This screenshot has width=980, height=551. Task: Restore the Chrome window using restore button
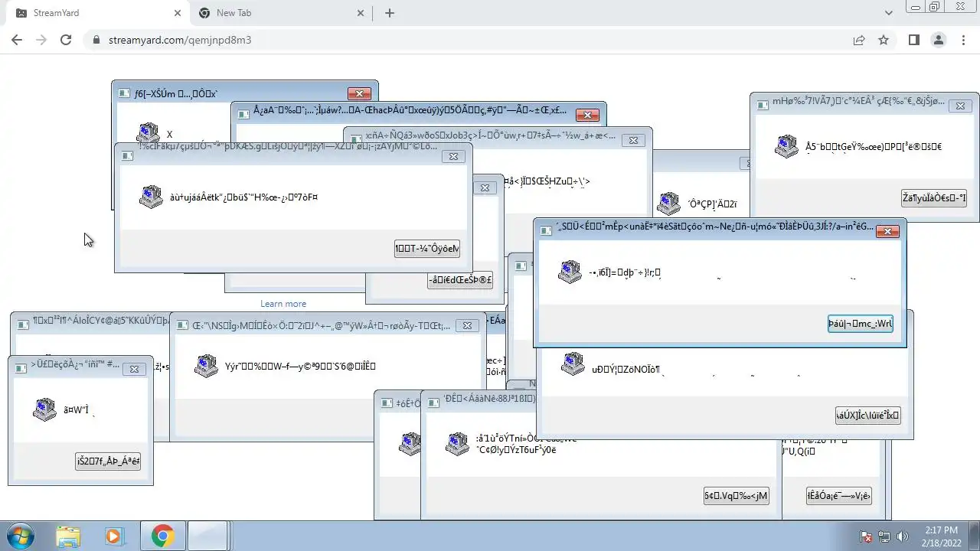tap(934, 6)
